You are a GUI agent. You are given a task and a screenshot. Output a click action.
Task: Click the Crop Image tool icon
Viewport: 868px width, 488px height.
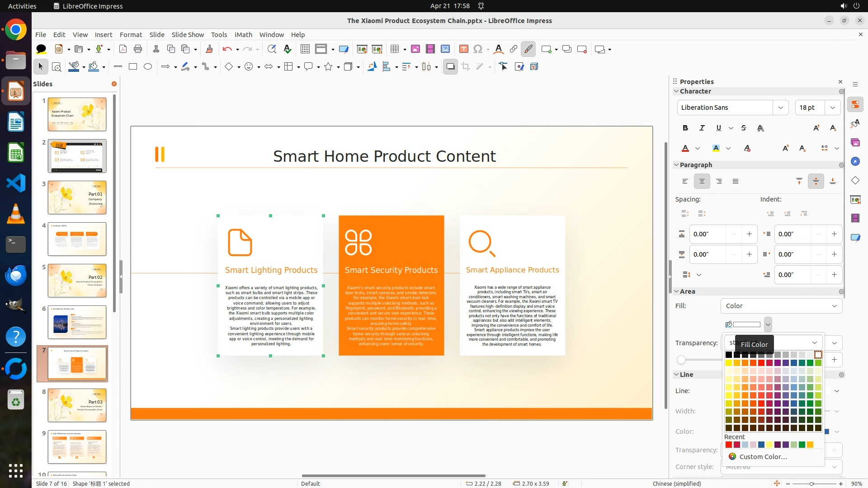466,67
